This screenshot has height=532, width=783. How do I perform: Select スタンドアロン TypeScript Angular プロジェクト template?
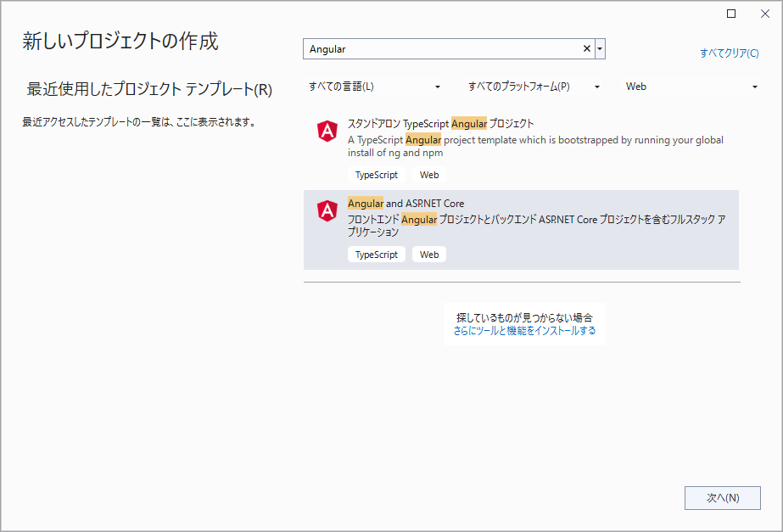(x=521, y=150)
